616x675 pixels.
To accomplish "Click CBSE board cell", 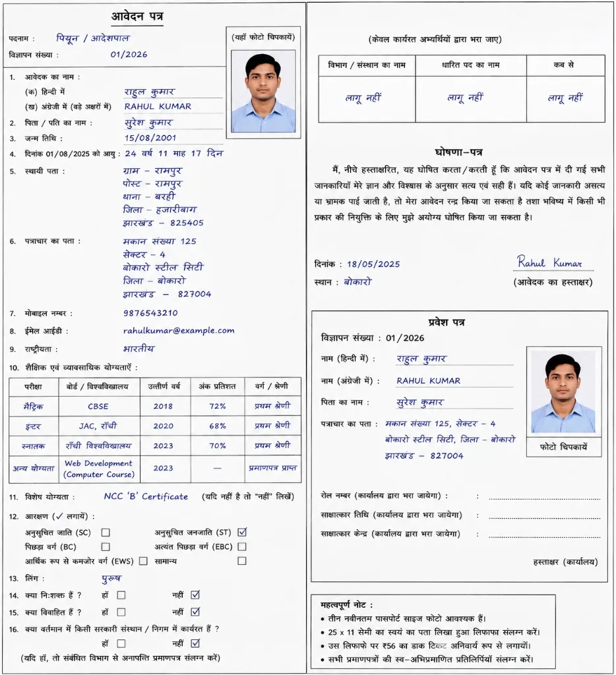I will 99,406.
